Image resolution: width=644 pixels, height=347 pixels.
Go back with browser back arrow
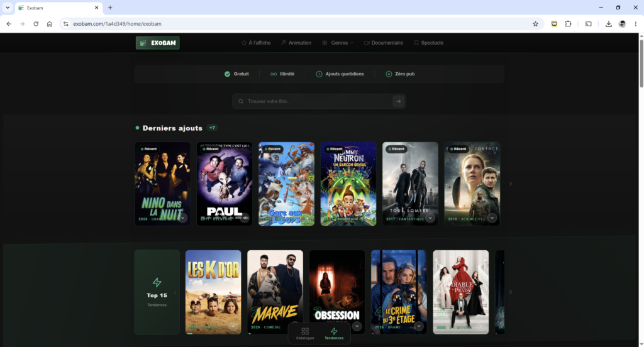click(9, 24)
